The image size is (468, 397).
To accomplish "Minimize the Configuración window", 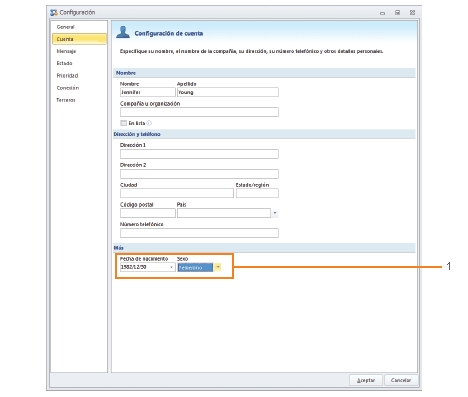I will pos(382,13).
